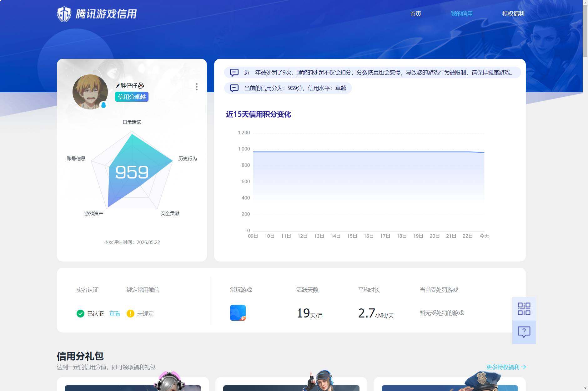Viewport: 588px width, 391px height.
Task: Click the user avatar picture
Action: coord(90,92)
